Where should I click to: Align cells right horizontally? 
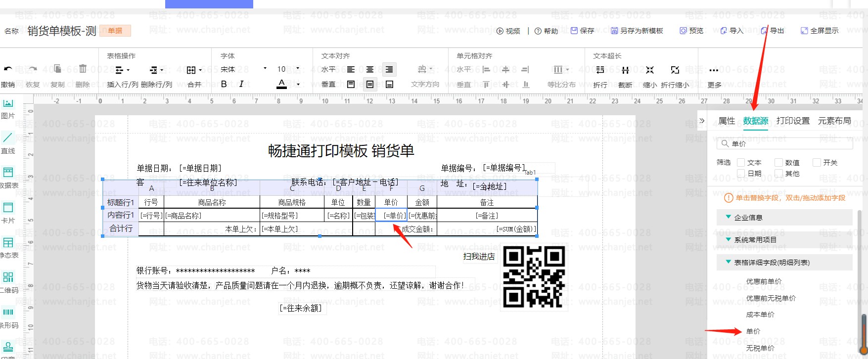pyautogui.click(x=525, y=70)
